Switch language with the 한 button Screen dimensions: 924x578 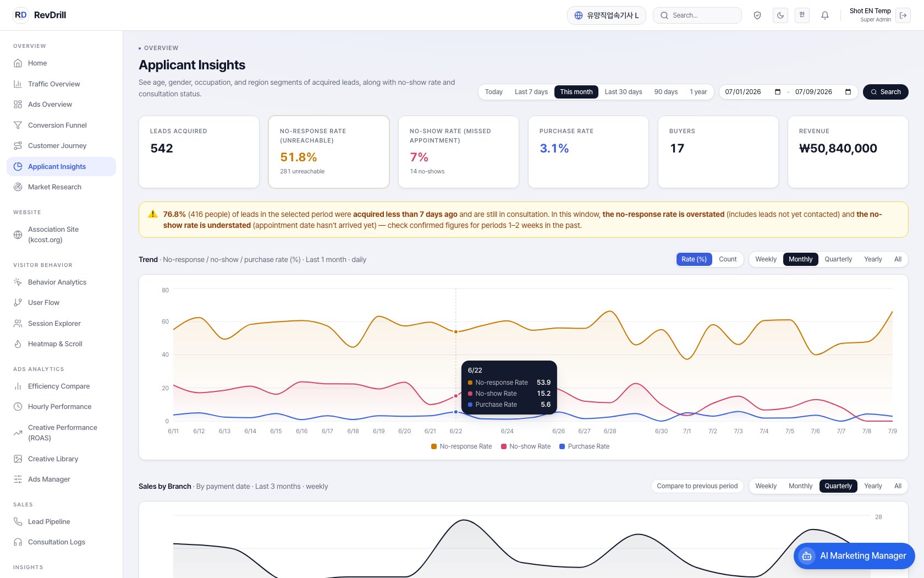802,15
